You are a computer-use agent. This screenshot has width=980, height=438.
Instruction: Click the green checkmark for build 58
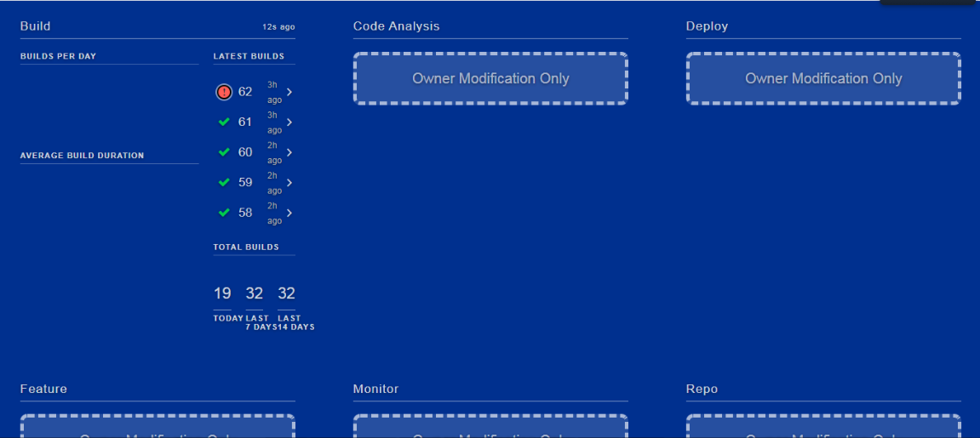[x=224, y=213]
